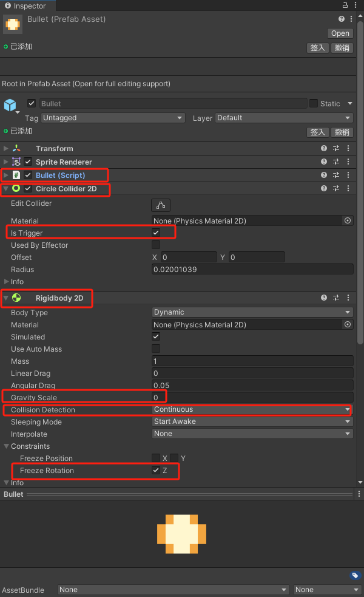Open Sprite Renderer more options menu
This screenshot has width=364, height=597.
348,162
